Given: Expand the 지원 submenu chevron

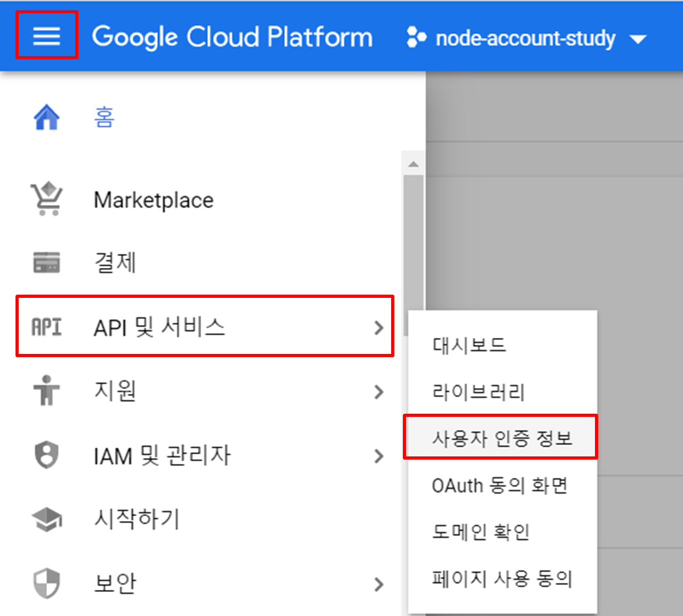Looking at the screenshot, I should [x=379, y=392].
